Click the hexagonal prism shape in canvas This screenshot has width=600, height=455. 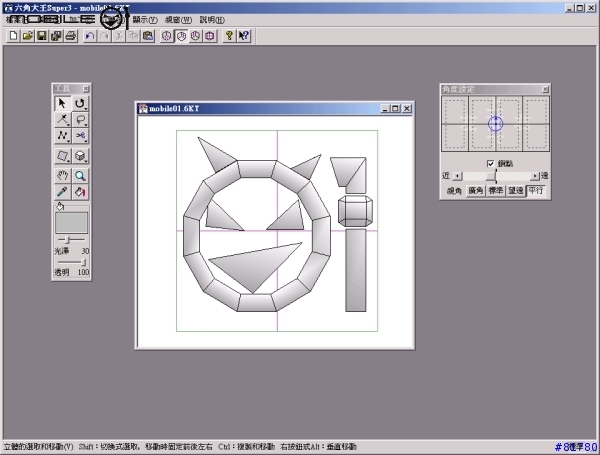[x=355, y=211]
